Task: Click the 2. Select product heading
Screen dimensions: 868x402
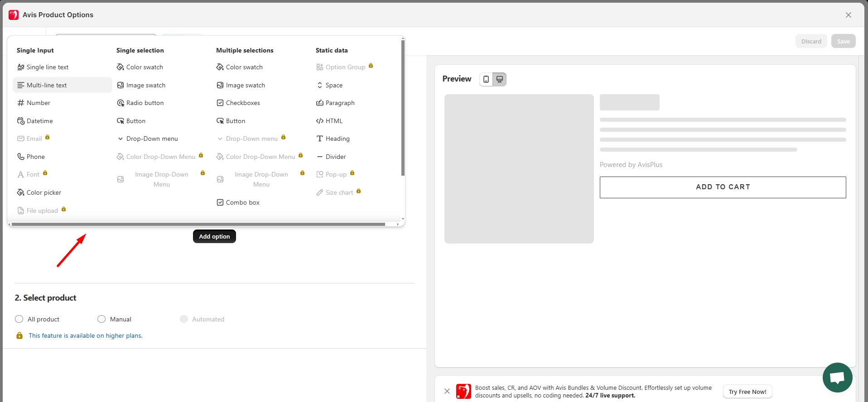Action: (45, 298)
